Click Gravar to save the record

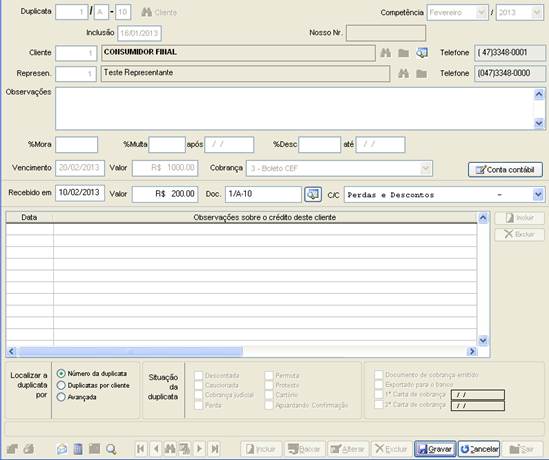coord(435,449)
